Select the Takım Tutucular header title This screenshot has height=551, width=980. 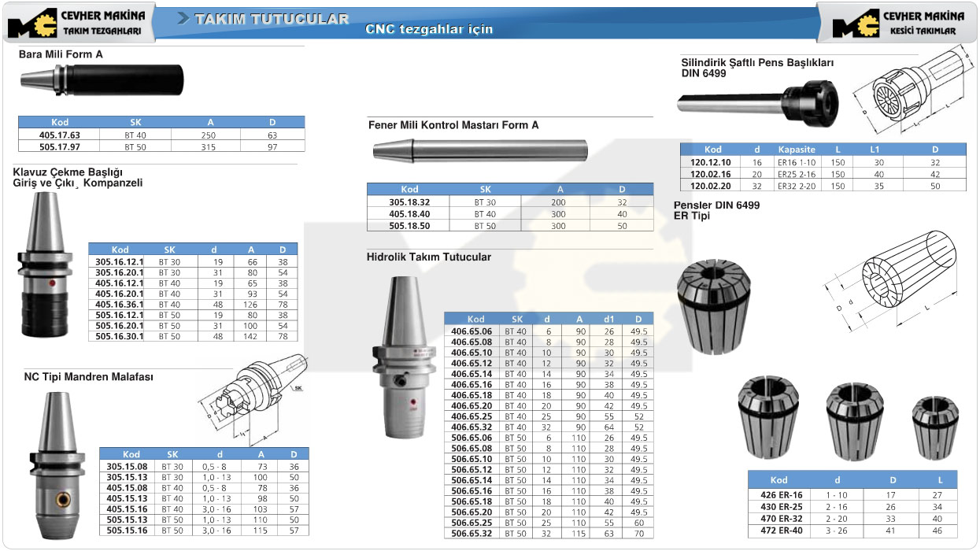[x=272, y=19]
